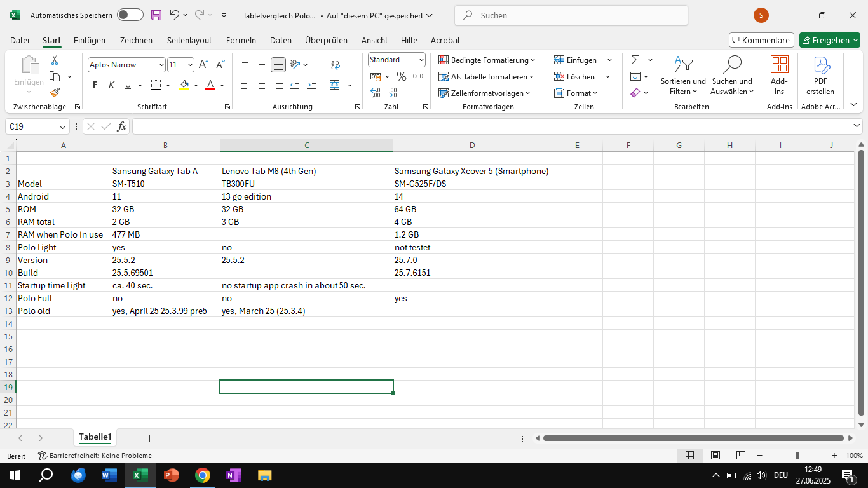Viewport: 868px width, 488px height.
Task: Select normal view button in status bar
Action: pyautogui.click(x=690, y=456)
